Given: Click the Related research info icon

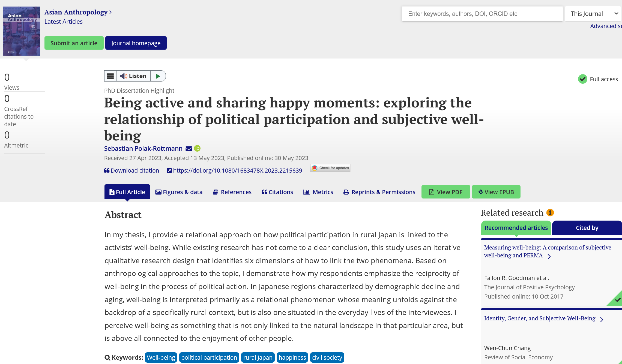Looking at the screenshot, I should coord(550,212).
